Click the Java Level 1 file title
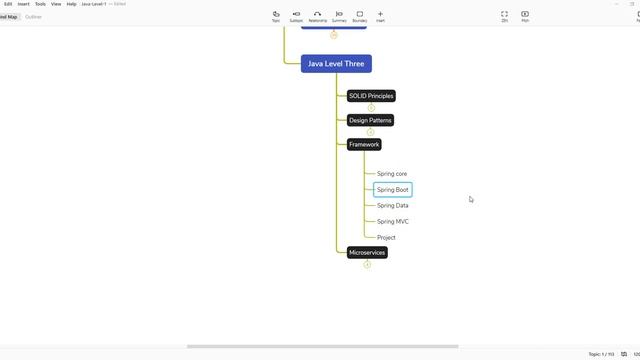The width and height of the screenshot is (640, 360). (x=94, y=4)
